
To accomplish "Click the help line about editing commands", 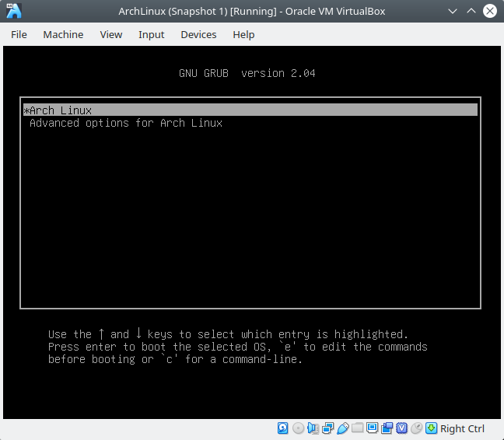I will pyautogui.click(x=237, y=347).
